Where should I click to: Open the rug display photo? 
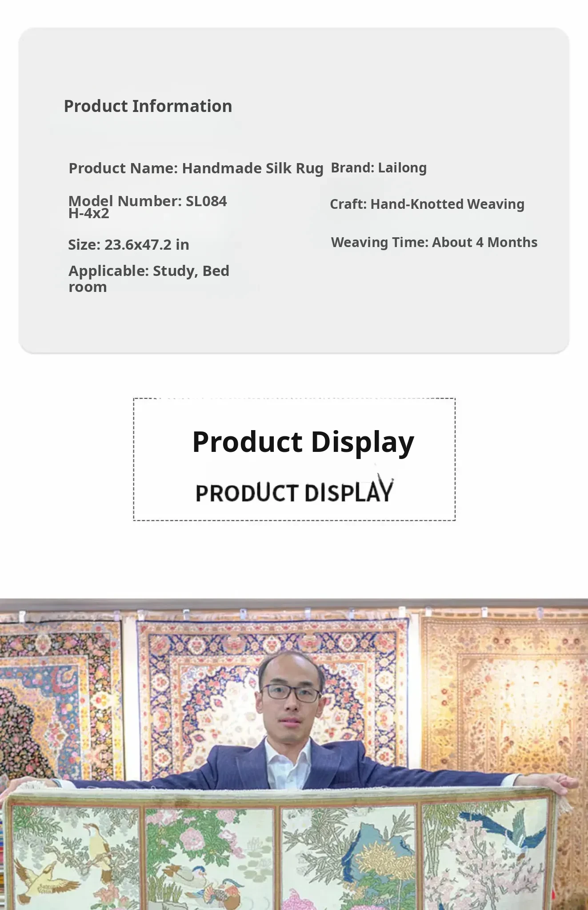(294, 754)
